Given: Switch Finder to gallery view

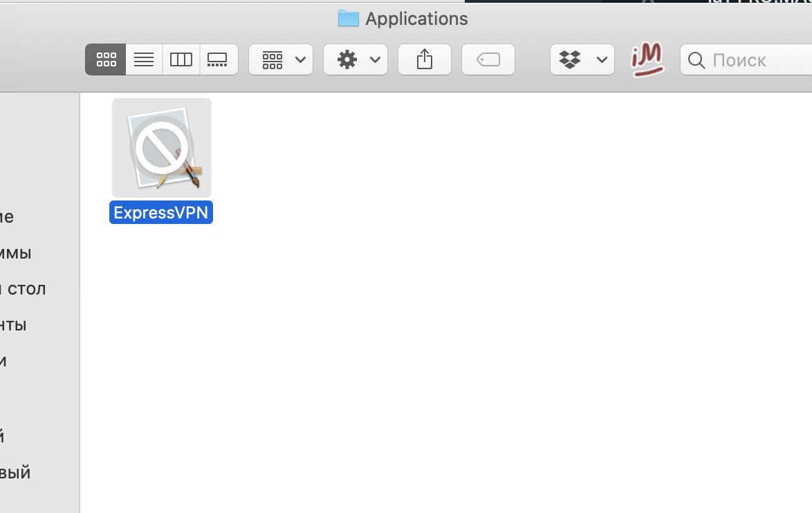Looking at the screenshot, I should 218,59.
